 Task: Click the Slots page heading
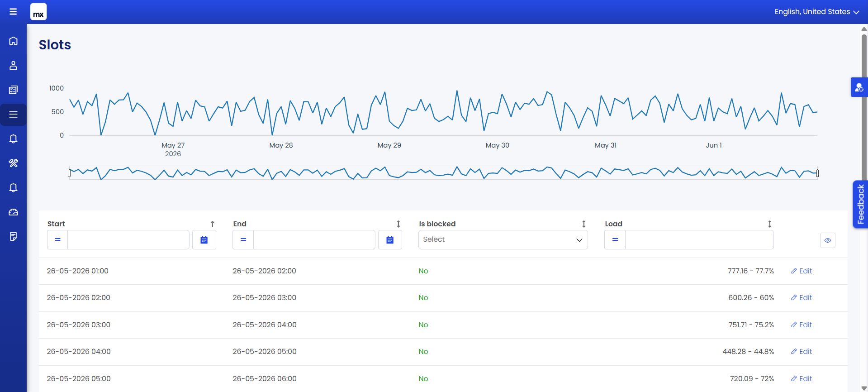[x=55, y=45]
